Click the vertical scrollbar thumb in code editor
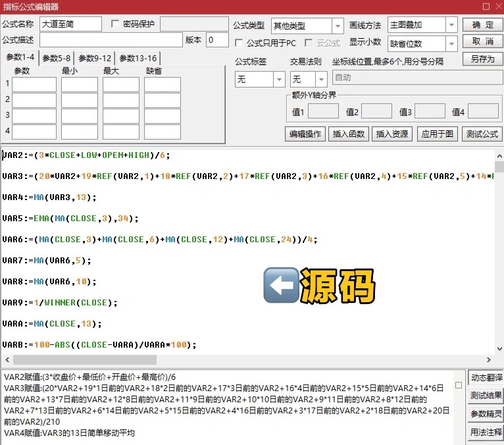Screen dimensions: 504x445 point(499,167)
